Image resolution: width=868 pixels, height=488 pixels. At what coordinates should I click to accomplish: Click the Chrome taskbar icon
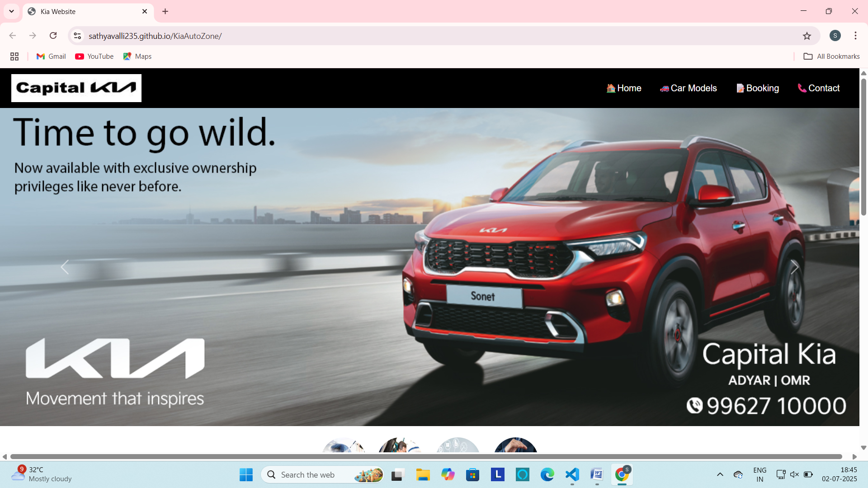[622, 475]
